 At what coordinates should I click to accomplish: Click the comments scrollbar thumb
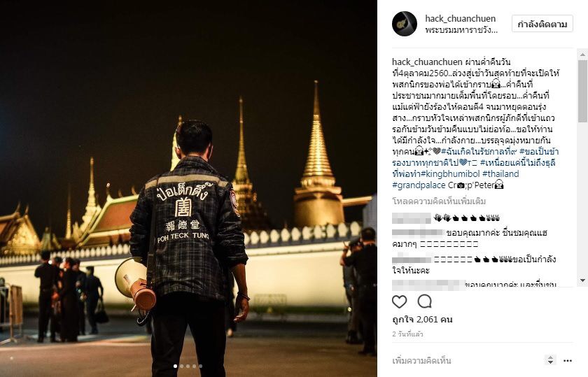582,92
